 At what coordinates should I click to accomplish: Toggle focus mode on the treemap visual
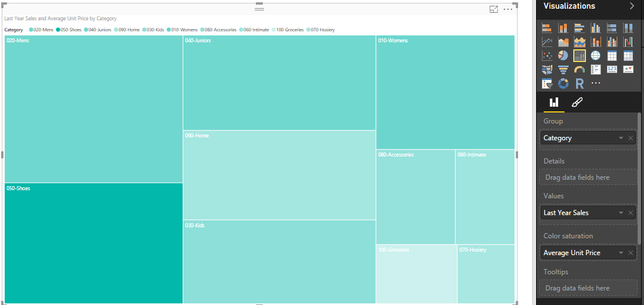coord(494,9)
